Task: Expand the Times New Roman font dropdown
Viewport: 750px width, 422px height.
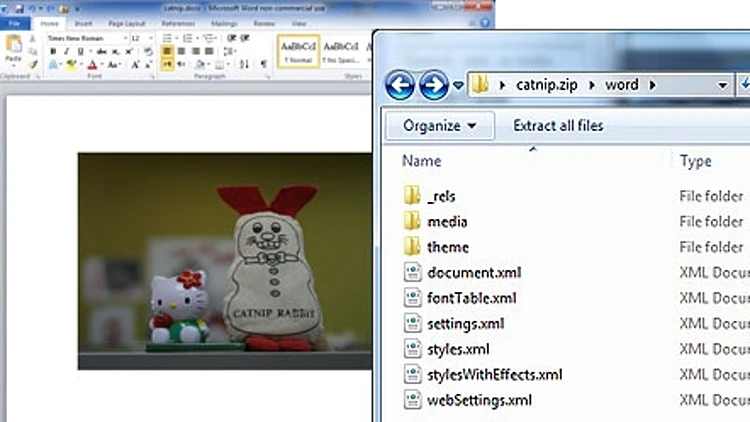Action: 124,38
